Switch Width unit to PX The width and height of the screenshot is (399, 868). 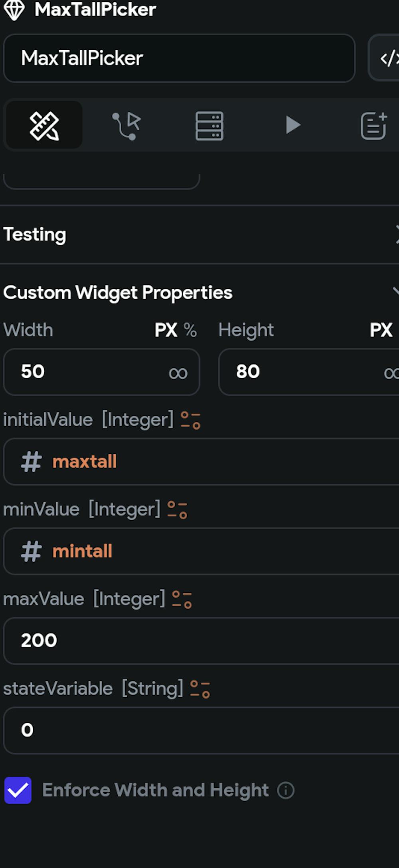pyautogui.click(x=166, y=330)
